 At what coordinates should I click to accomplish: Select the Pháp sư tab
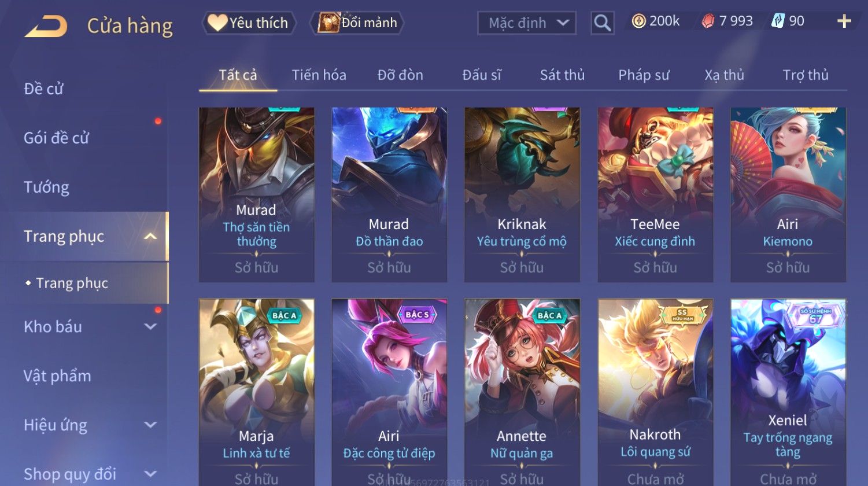coord(644,75)
